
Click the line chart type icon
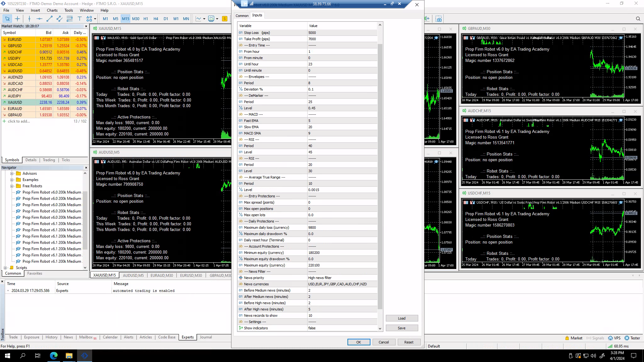click(198, 19)
